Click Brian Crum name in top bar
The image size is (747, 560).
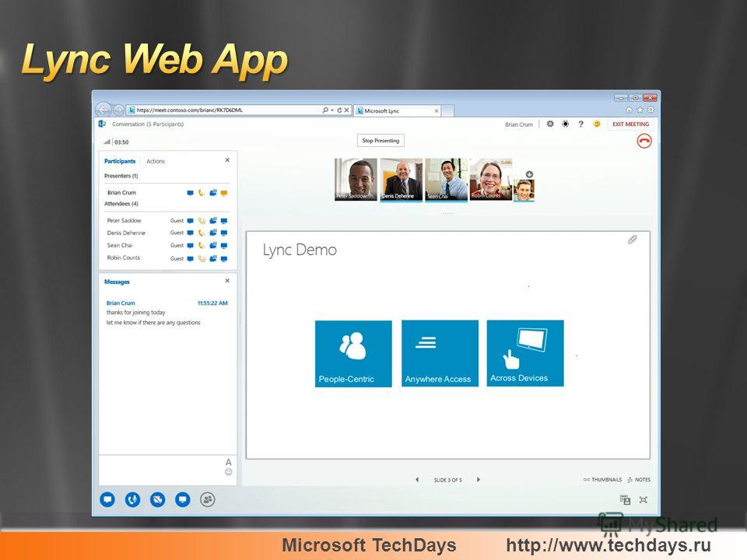point(519,124)
